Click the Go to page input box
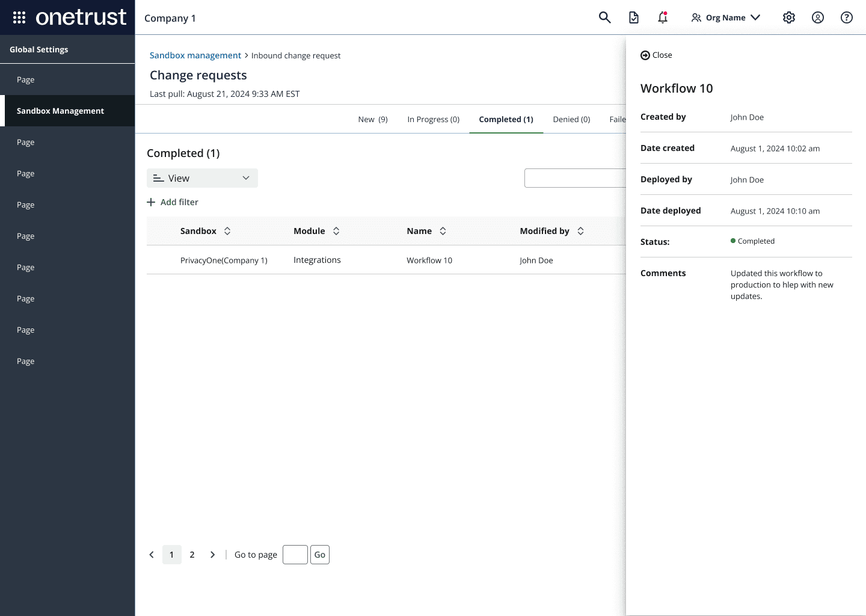Viewport: 866px width, 616px height. coord(295,555)
